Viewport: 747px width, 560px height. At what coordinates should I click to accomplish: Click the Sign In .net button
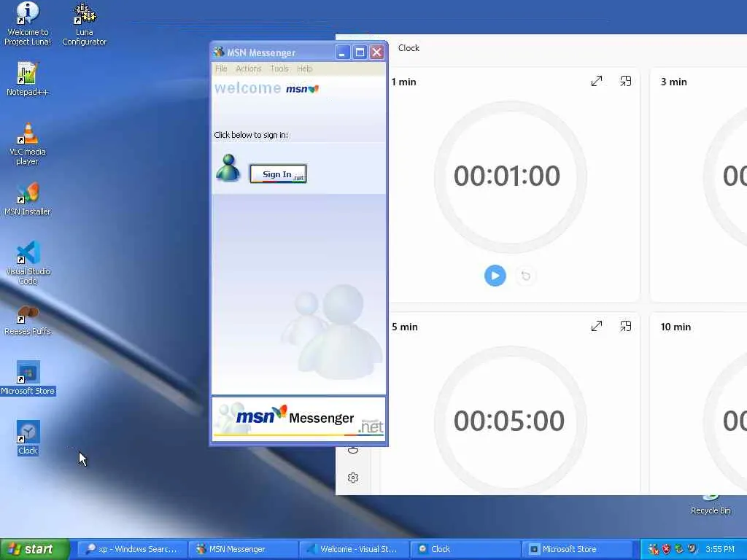point(278,174)
